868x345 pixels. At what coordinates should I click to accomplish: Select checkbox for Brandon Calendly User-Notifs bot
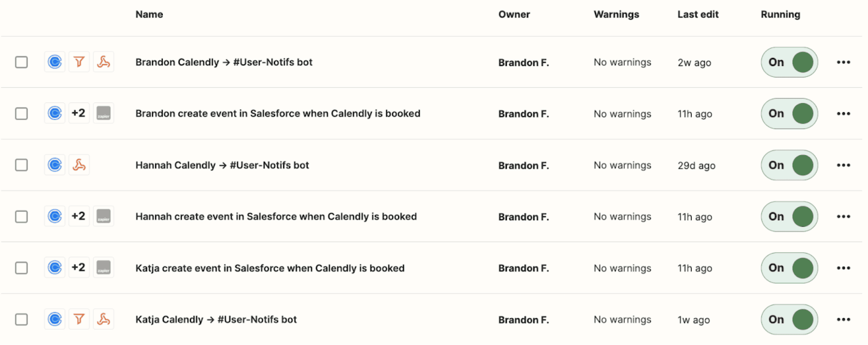point(22,62)
